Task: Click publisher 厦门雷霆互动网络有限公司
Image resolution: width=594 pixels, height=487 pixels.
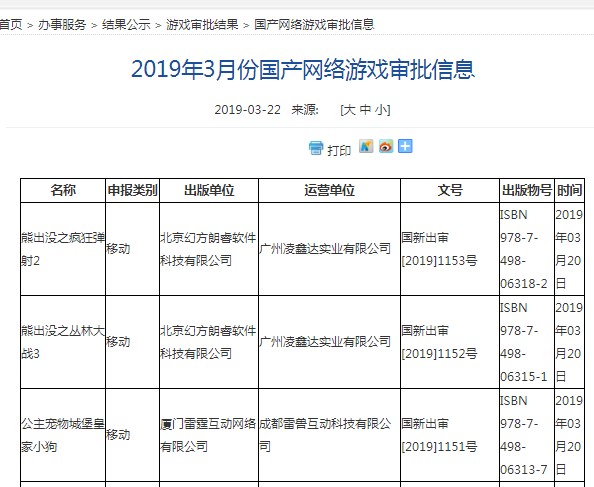Action: click(x=208, y=435)
